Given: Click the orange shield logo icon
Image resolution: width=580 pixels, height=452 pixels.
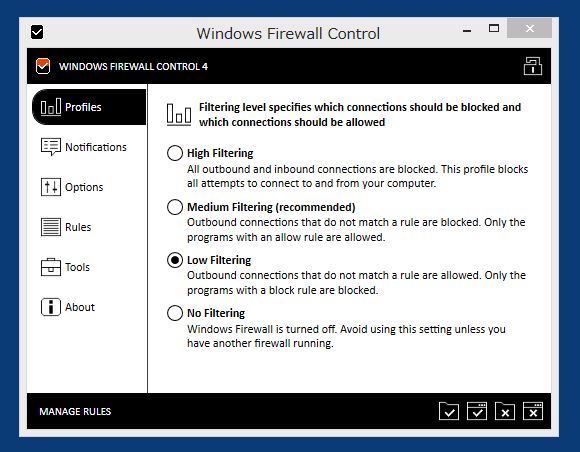Looking at the screenshot, I should [43, 66].
